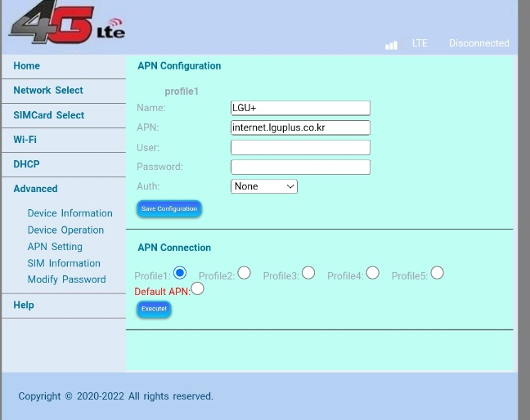Click the APN Connection heading

coord(174,248)
